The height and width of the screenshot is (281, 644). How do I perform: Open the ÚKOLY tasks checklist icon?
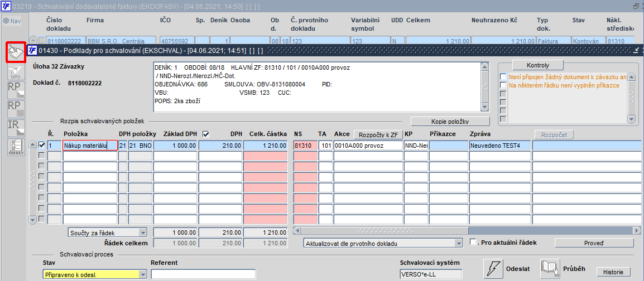tap(16, 147)
